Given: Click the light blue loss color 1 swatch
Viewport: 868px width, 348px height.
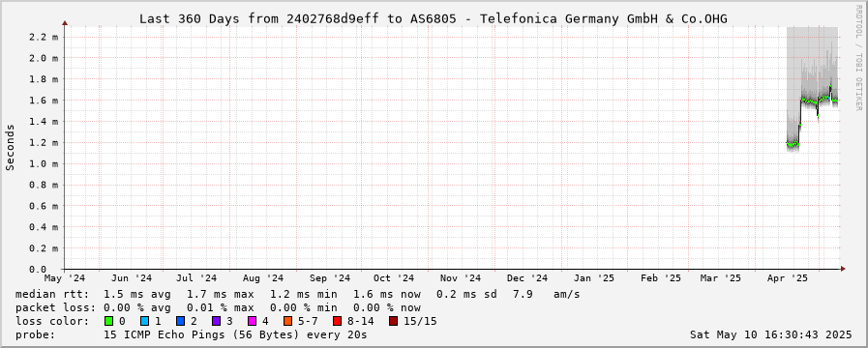Looking at the screenshot, I should click(144, 321).
